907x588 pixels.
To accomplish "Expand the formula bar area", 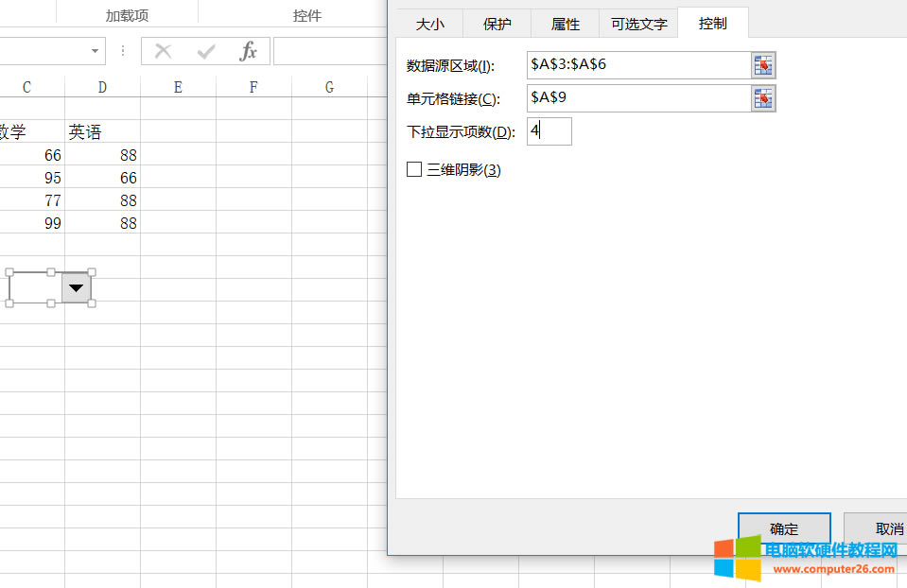I will point(331,50).
